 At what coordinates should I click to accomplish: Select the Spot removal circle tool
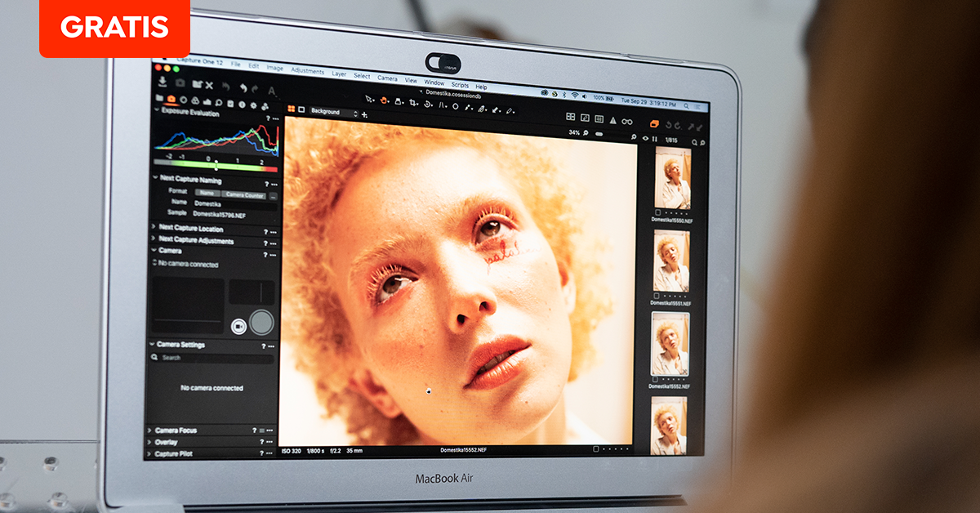point(455,106)
